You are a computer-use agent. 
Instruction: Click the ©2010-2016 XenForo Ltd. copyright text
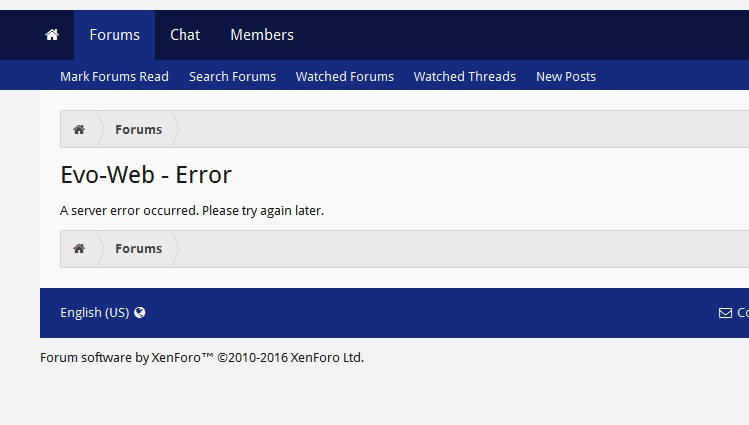click(x=290, y=357)
